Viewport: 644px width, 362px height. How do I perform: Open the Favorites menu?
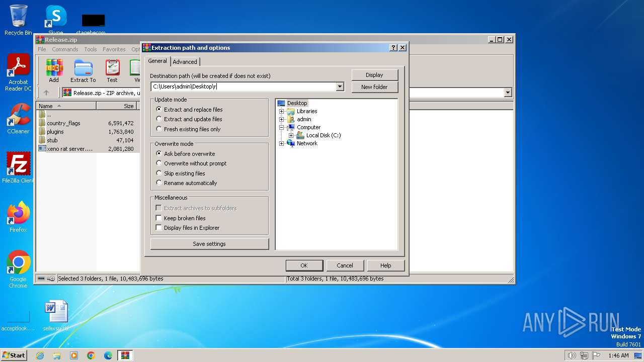(114, 49)
